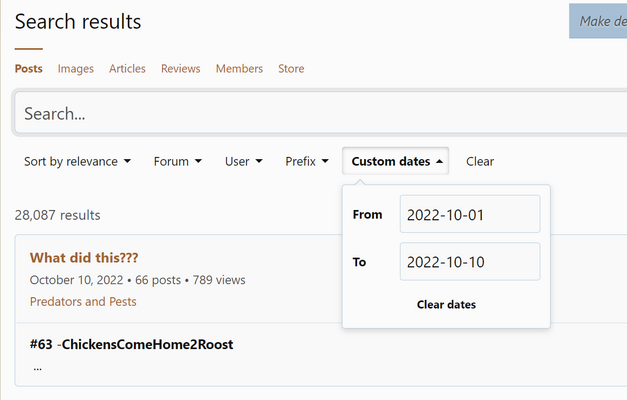Select the Reviews tab
This screenshot has width=627, height=400.
pyautogui.click(x=181, y=68)
